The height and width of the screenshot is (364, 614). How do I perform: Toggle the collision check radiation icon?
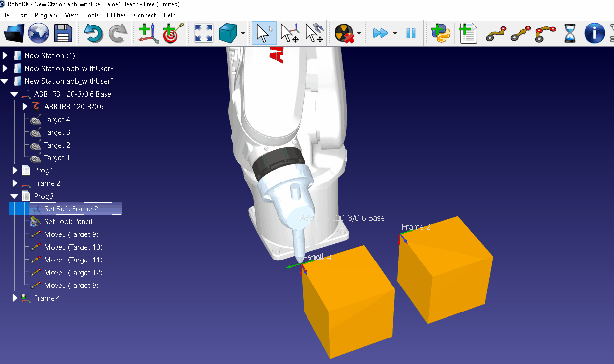click(344, 33)
